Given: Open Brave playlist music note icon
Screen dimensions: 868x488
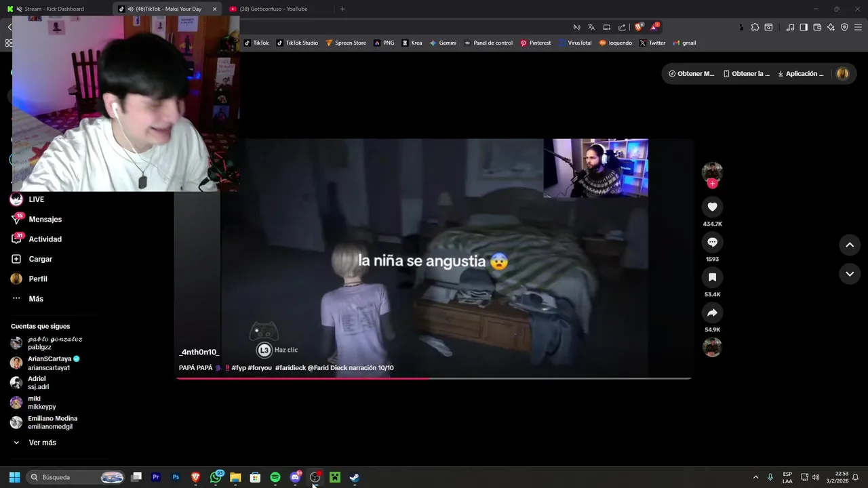Looking at the screenshot, I should (x=790, y=27).
